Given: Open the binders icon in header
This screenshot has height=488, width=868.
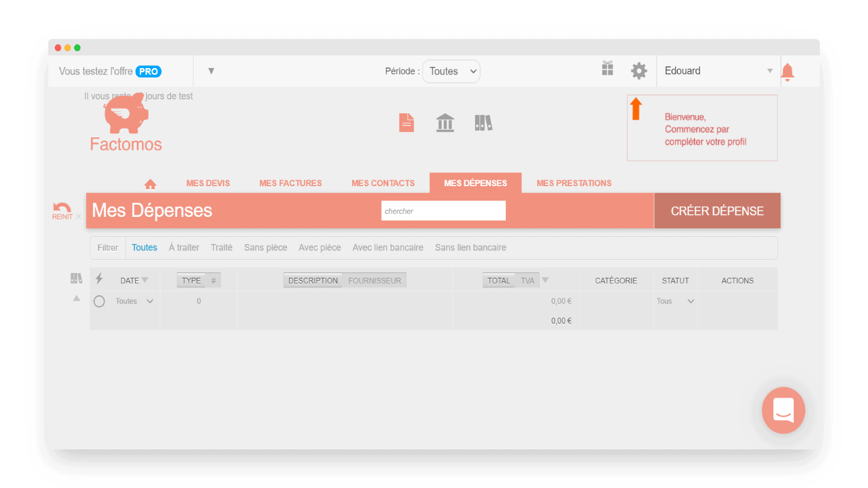Looking at the screenshot, I should pyautogui.click(x=483, y=123).
